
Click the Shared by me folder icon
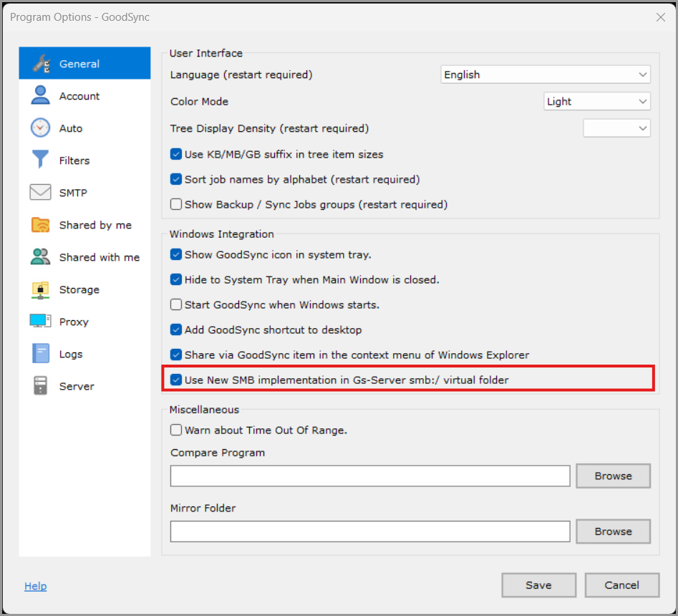tap(40, 224)
